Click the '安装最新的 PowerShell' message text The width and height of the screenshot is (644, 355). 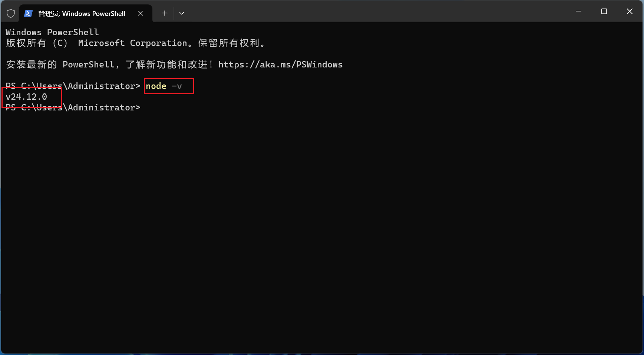60,64
